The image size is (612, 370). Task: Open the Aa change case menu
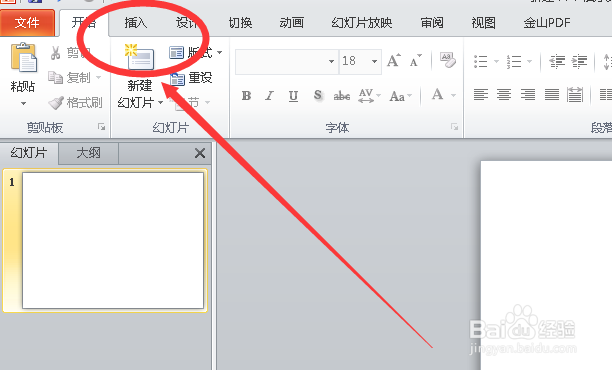point(400,96)
